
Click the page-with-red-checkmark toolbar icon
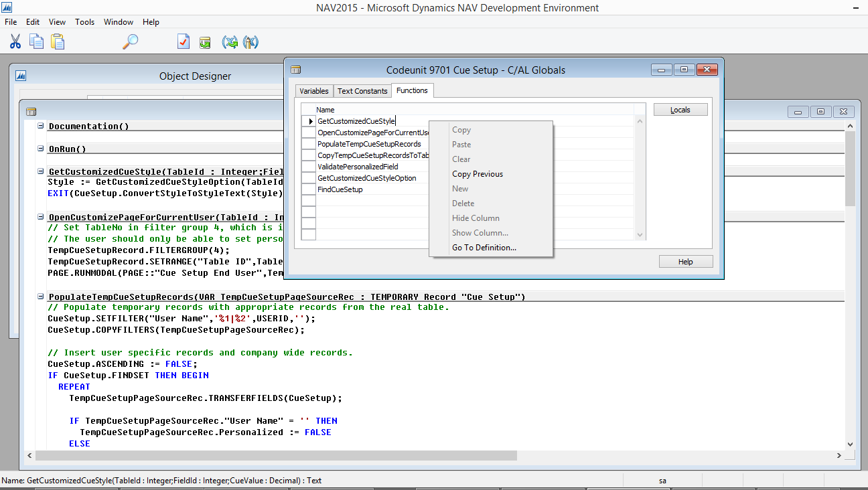[x=184, y=42]
